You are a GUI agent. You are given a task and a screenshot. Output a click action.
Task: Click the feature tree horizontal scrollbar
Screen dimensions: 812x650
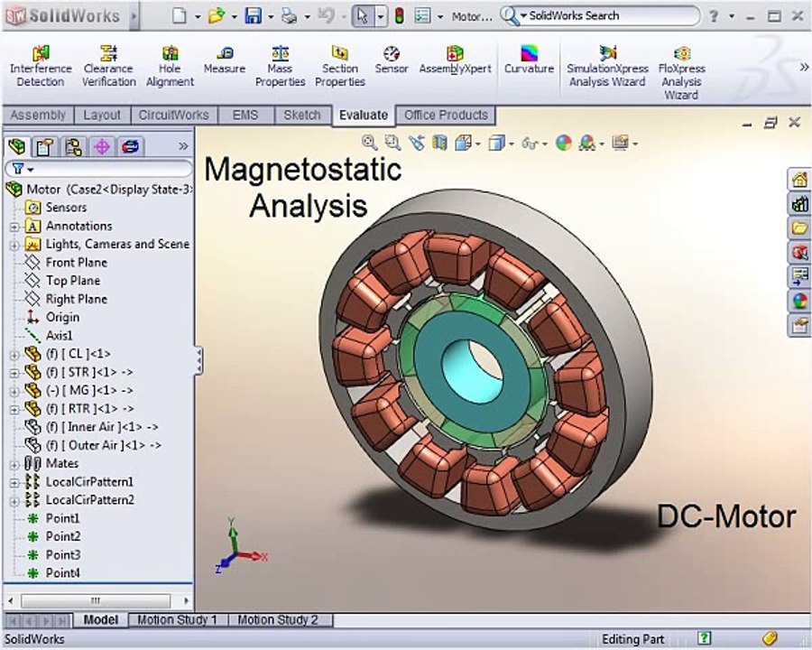coord(96,601)
